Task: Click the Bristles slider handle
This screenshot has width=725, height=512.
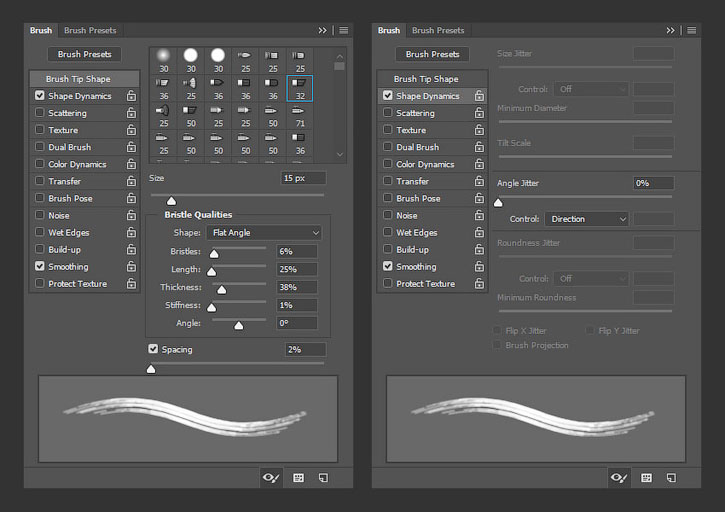Action: (x=214, y=253)
